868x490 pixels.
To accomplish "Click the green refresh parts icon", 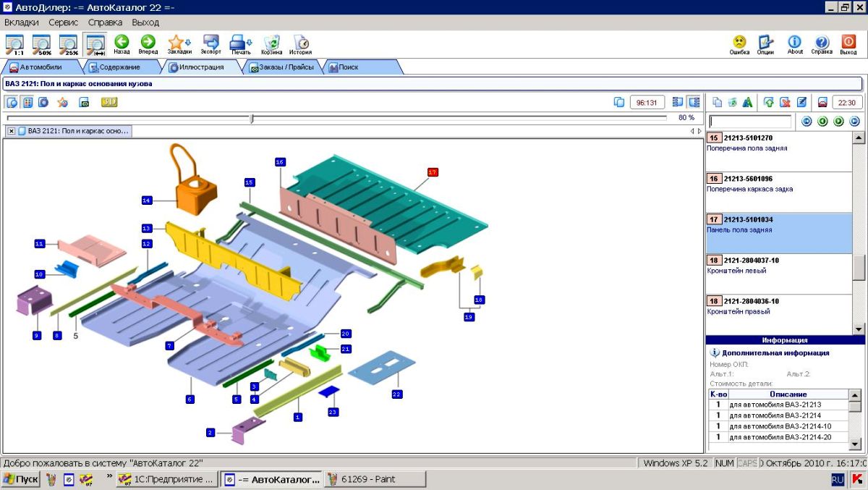I will 733,102.
